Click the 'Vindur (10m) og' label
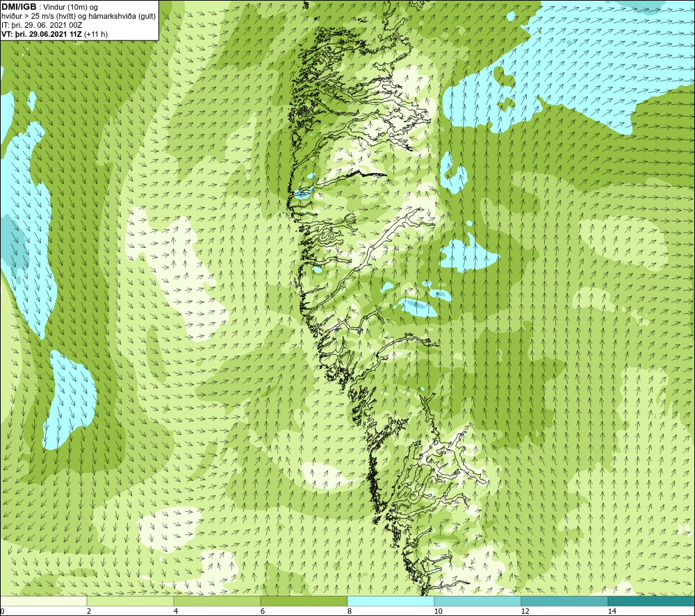 (71, 8)
